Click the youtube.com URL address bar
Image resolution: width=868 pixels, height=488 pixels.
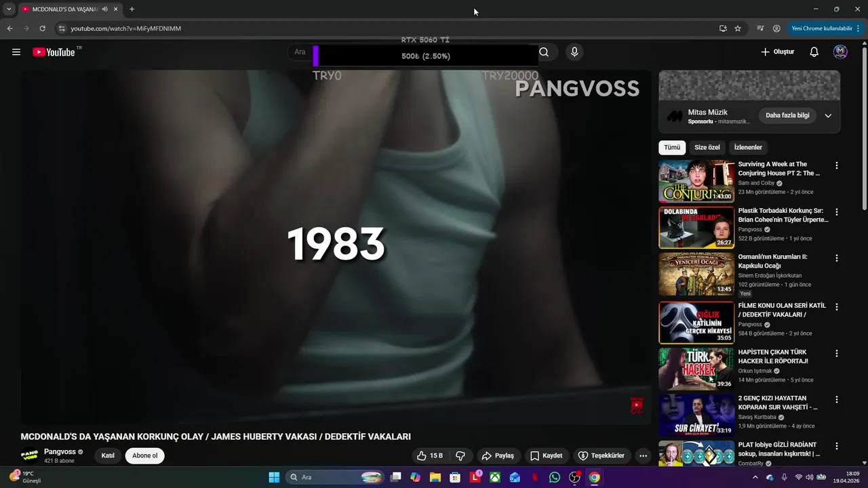[125, 28]
